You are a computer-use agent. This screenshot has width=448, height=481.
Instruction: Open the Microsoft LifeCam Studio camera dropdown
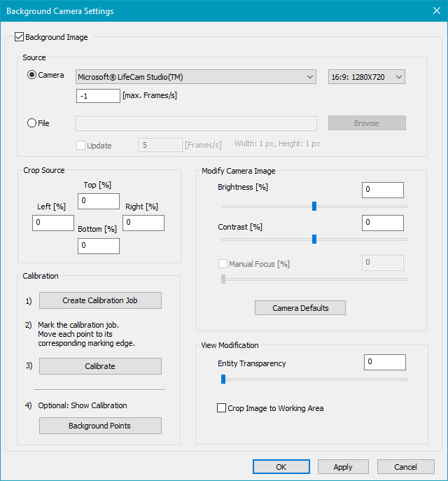(x=196, y=77)
